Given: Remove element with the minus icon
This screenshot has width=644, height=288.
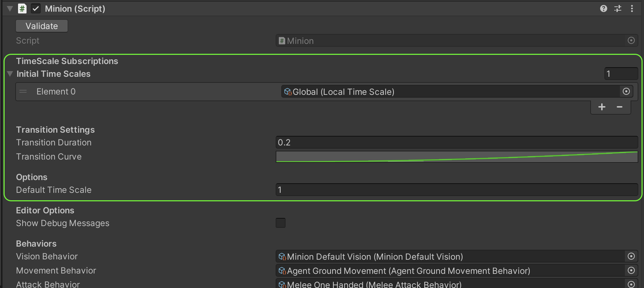Looking at the screenshot, I should [x=620, y=107].
